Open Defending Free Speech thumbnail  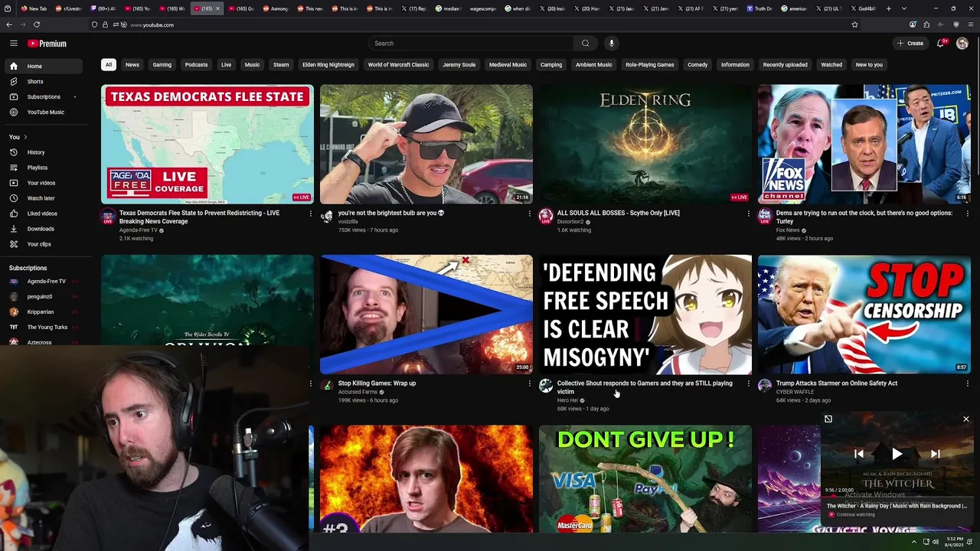(645, 315)
